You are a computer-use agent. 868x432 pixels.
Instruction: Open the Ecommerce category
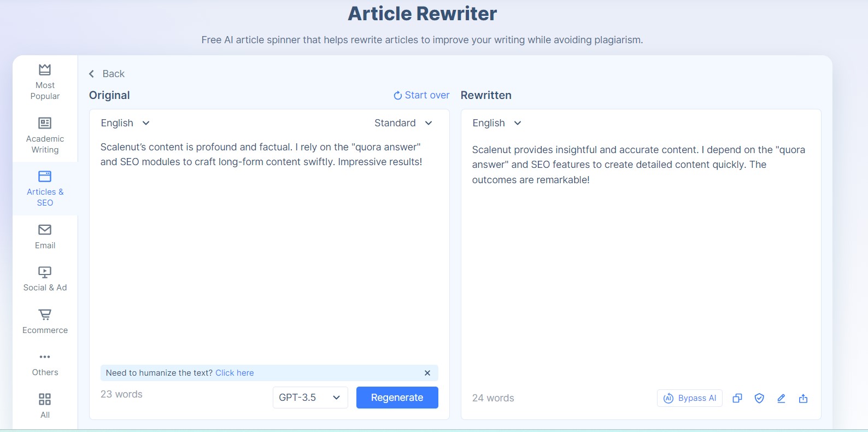pos(45,322)
